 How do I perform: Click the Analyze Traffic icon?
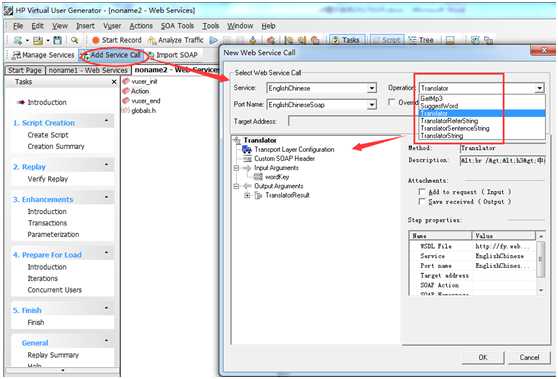pos(152,40)
